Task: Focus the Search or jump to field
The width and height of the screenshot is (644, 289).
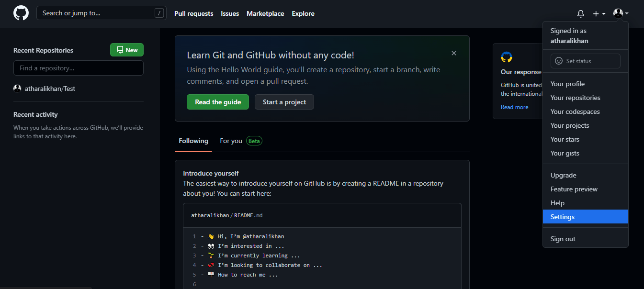Action: (102, 13)
